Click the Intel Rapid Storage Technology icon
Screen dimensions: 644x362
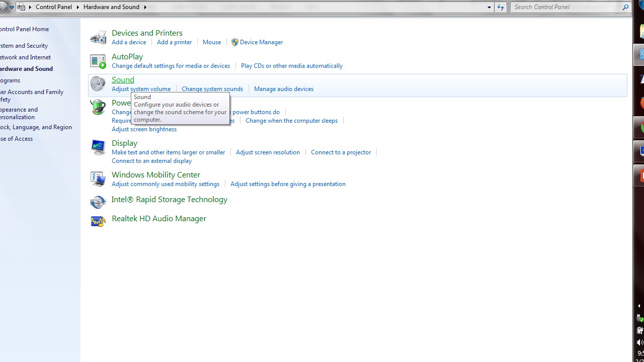(98, 202)
